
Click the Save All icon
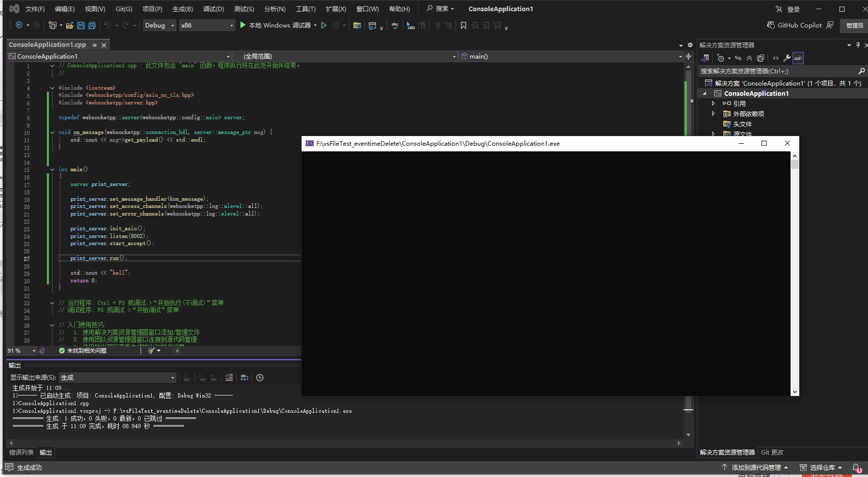(92, 25)
